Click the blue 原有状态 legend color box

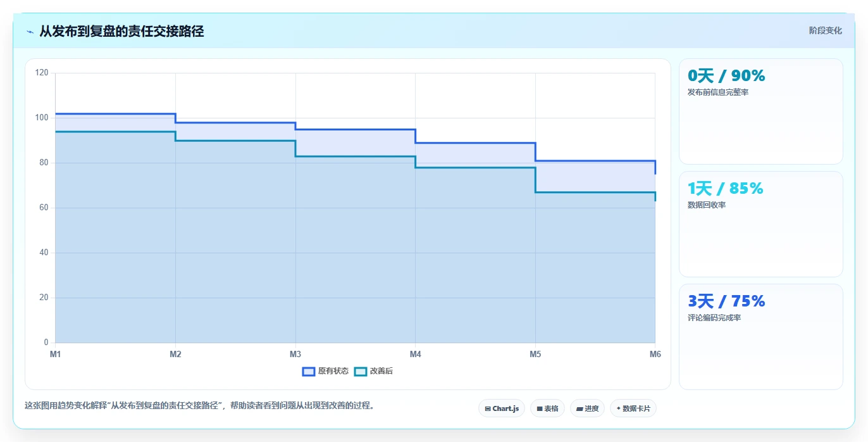[309, 371]
